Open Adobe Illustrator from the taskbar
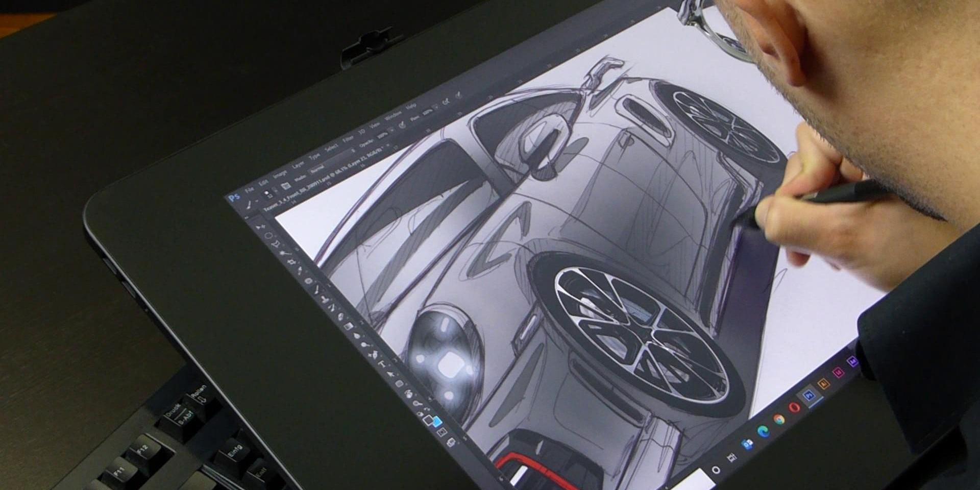Viewport: 980px width, 490px height. pyautogui.click(x=824, y=383)
